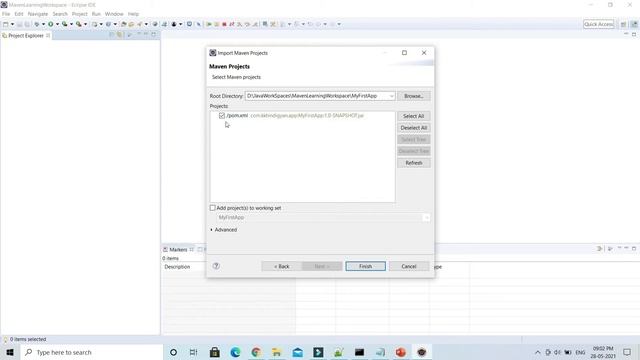Open the Window menu
This screenshot has height=360, width=640.
click(114, 14)
